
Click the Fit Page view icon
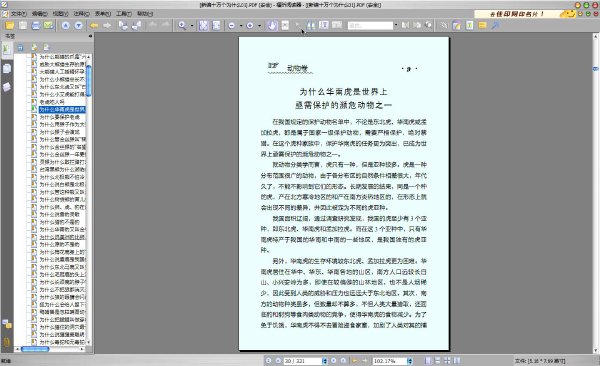pos(204,26)
